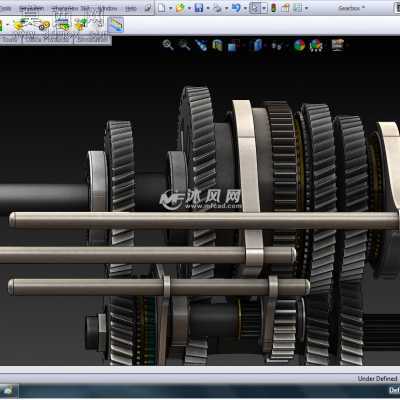400x400 pixels.
Task: Expand the Open file dropdown arrow
Action: click(x=189, y=8)
